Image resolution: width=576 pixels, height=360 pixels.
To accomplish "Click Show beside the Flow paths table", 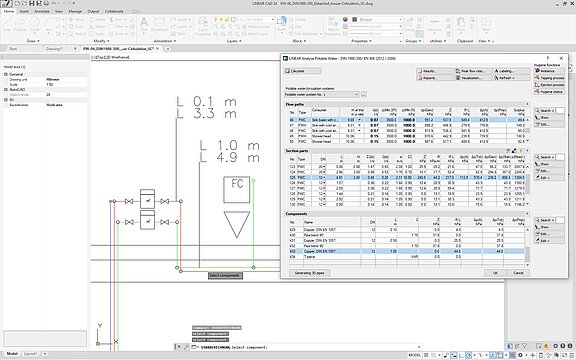I will 549,118.
